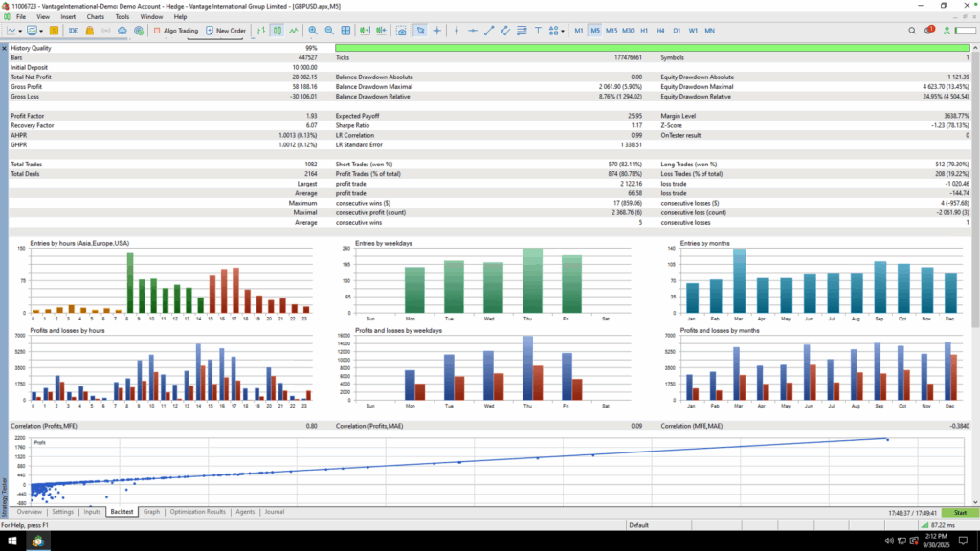Click the green Start button
980x551 pixels.
click(960, 513)
